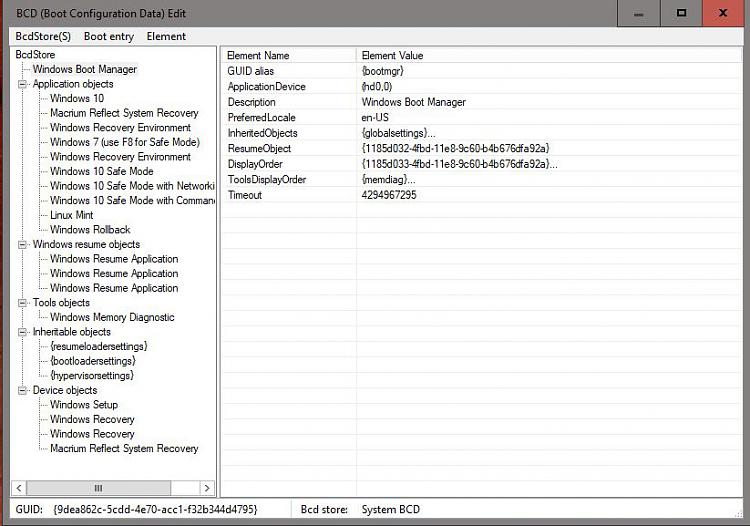Select the BcdStore root node
The width and height of the screenshot is (750, 526).
(35, 55)
